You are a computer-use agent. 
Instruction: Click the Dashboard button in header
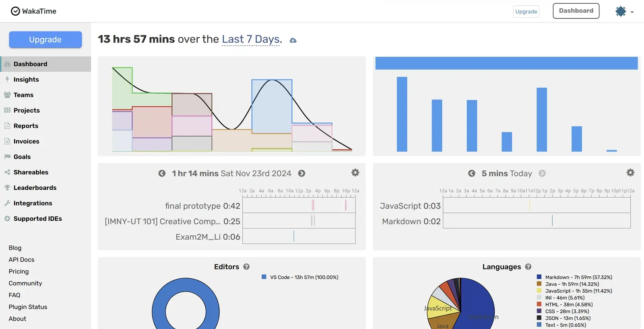point(576,11)
